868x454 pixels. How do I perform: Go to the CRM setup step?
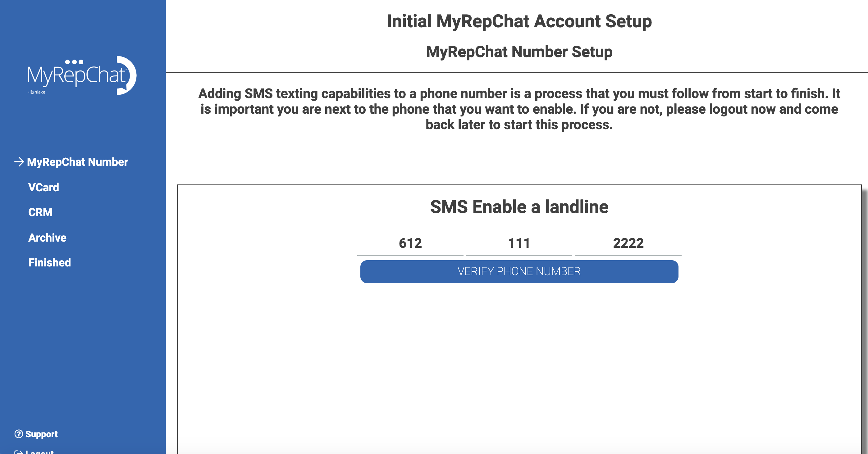(40, 212)
